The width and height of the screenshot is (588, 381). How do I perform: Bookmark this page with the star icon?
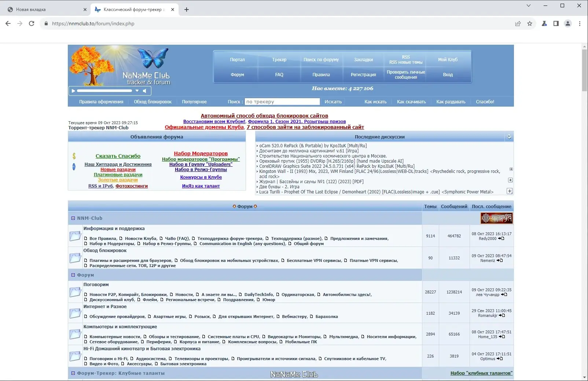pyautogui.click(x=530, y=23)
